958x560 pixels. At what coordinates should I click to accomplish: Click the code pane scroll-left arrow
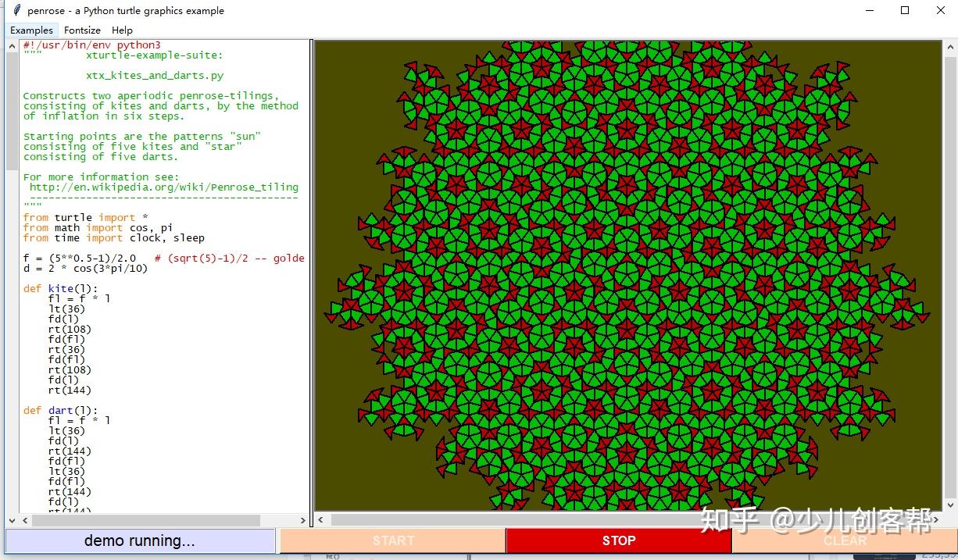click(23, 520)
